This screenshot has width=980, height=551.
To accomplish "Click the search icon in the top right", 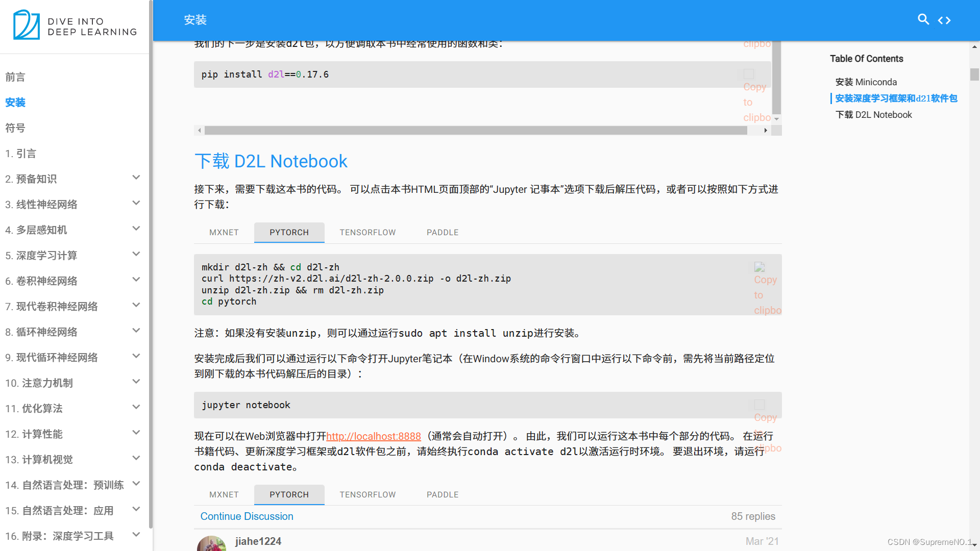I will click(x=923, y=19).
